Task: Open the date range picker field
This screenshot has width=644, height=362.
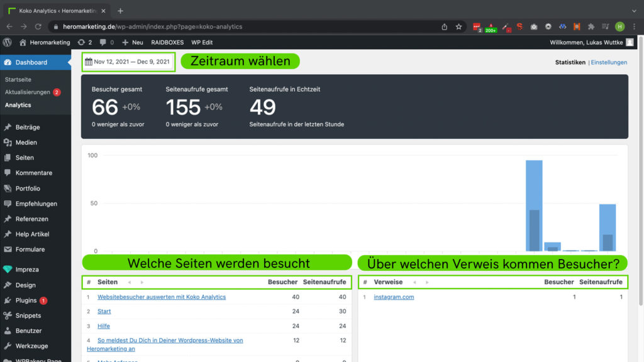Action: click(128, 62)
